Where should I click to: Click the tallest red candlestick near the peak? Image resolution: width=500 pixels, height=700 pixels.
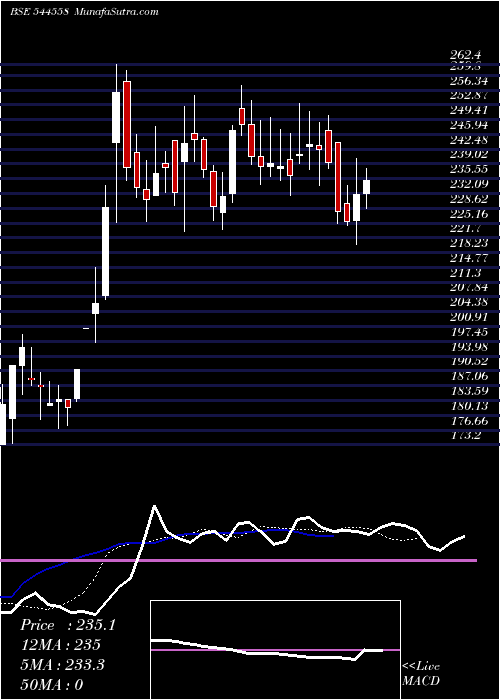click(127, 124)
